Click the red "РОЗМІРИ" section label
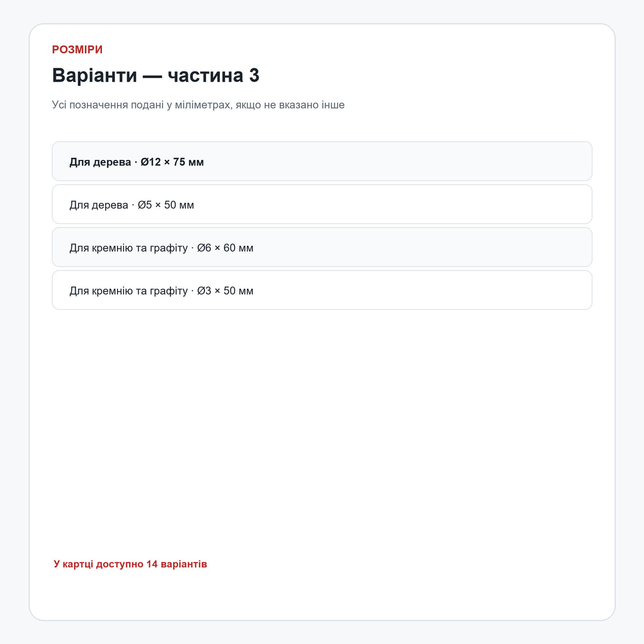The height and width of the screenshot is (644, 644). tap(77, 49)
